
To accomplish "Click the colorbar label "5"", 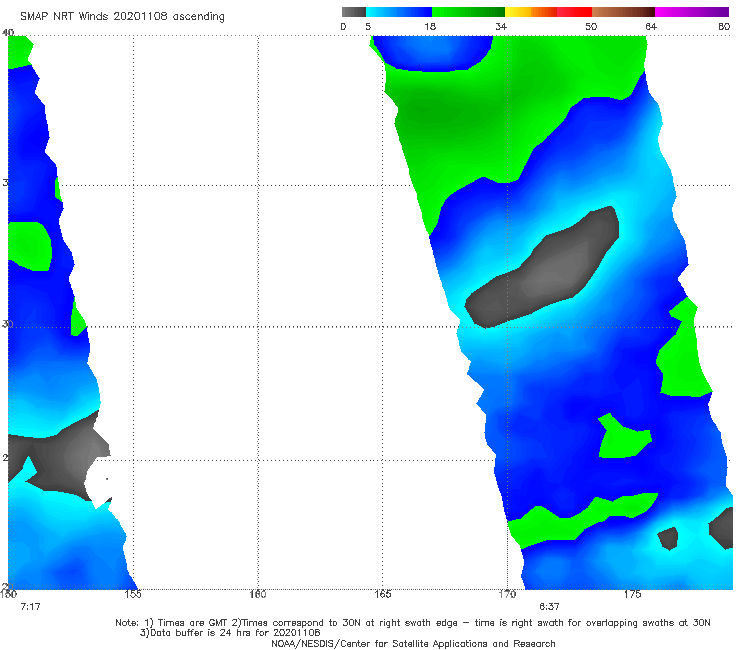I will (x=368, y=27).
